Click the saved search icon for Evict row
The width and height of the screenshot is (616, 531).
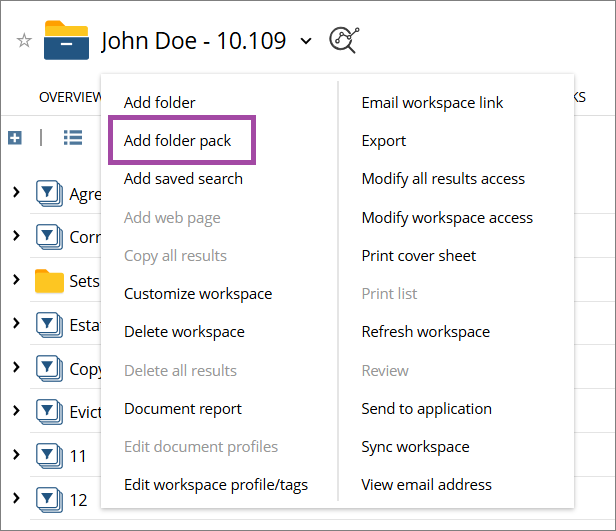(50, 412)
